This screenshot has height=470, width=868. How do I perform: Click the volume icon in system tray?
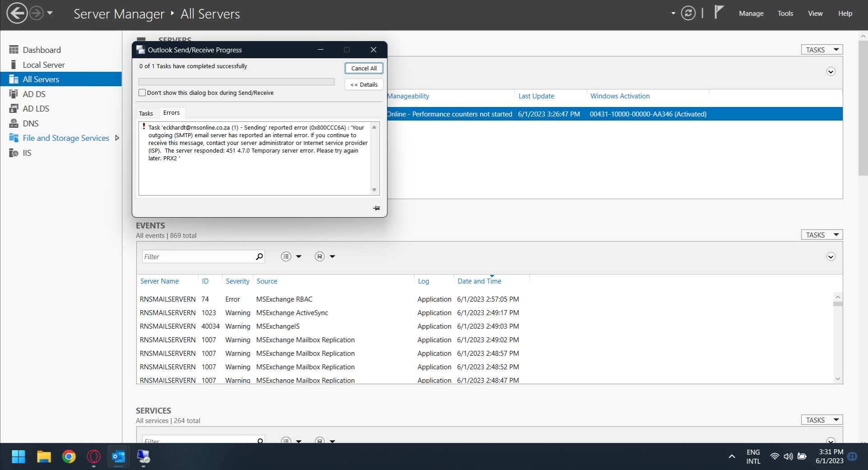(788, 456)
